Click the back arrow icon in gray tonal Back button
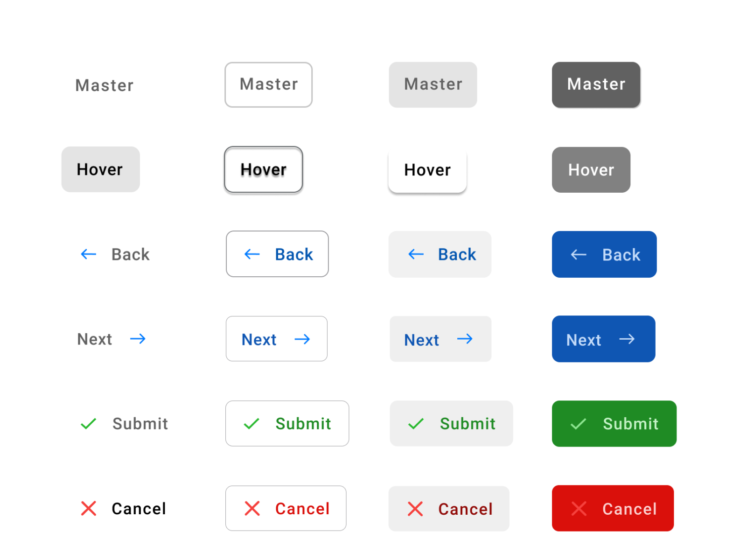The height and width of the screenshot is (560, 740). 416,254
